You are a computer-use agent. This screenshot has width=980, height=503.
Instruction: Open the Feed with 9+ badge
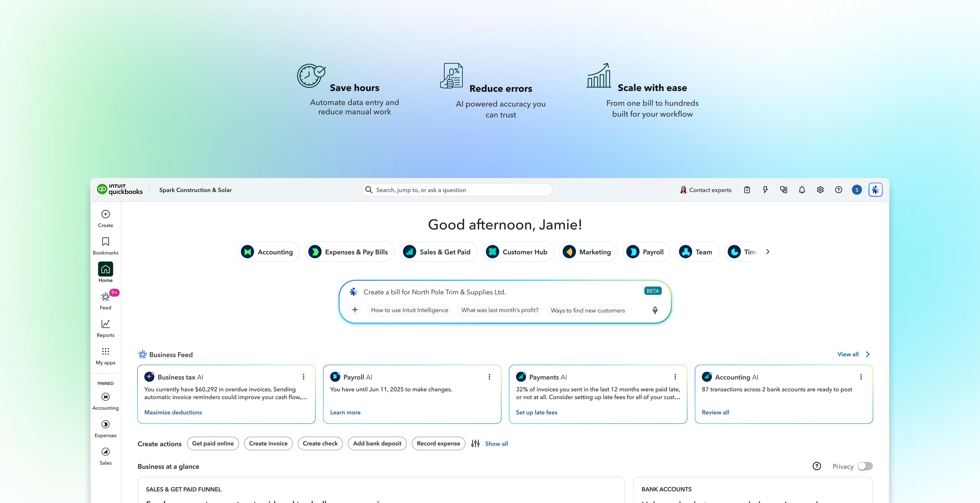coord(105,300)
